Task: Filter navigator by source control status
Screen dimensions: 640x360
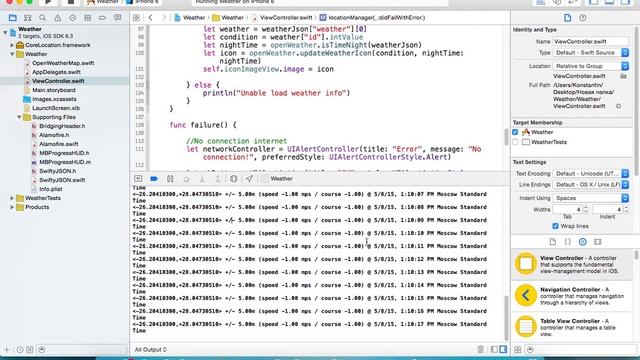Action: click(30, 349)
